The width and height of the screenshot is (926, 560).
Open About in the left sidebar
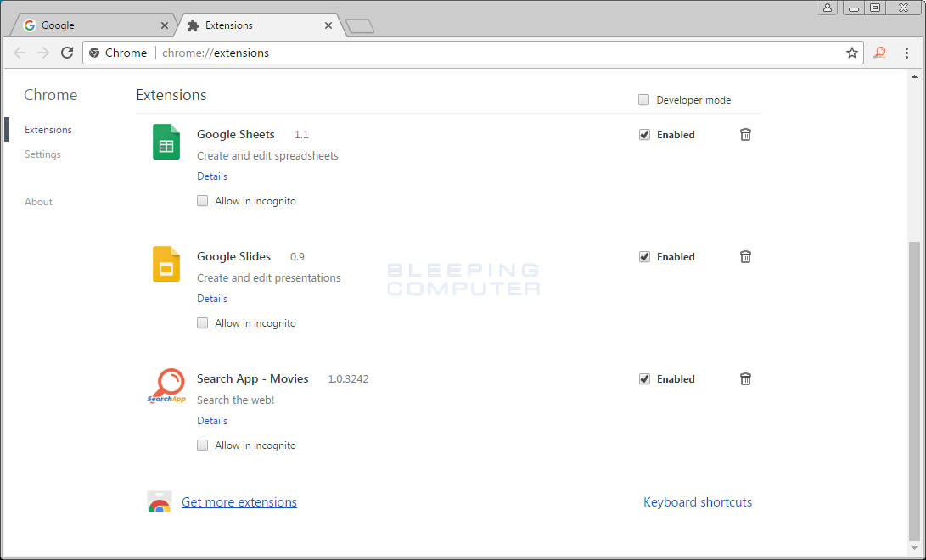click(x=38, y=202)
